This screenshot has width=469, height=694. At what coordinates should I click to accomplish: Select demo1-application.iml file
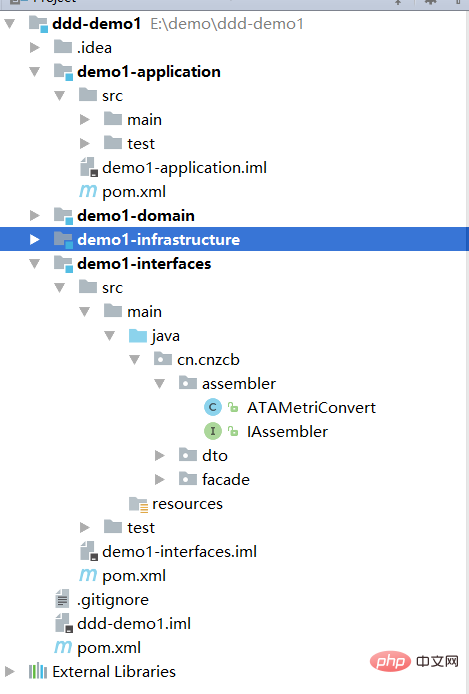coord(185,168)
